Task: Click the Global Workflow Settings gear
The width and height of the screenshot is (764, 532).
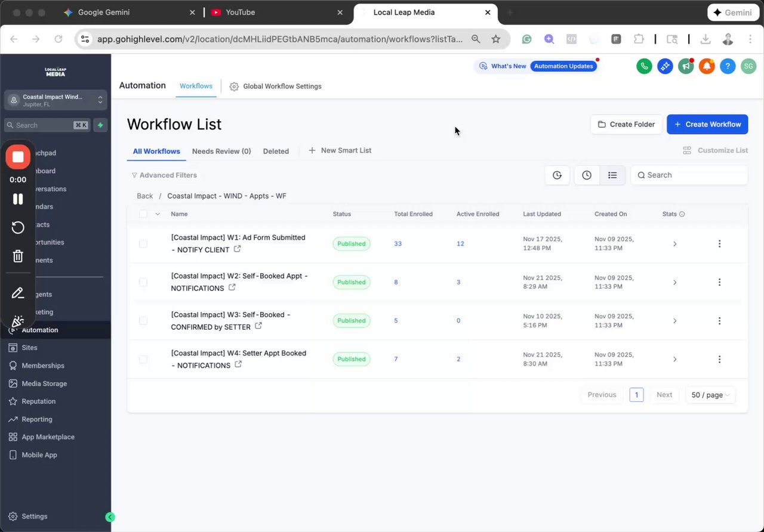Action: pos(234,86)
